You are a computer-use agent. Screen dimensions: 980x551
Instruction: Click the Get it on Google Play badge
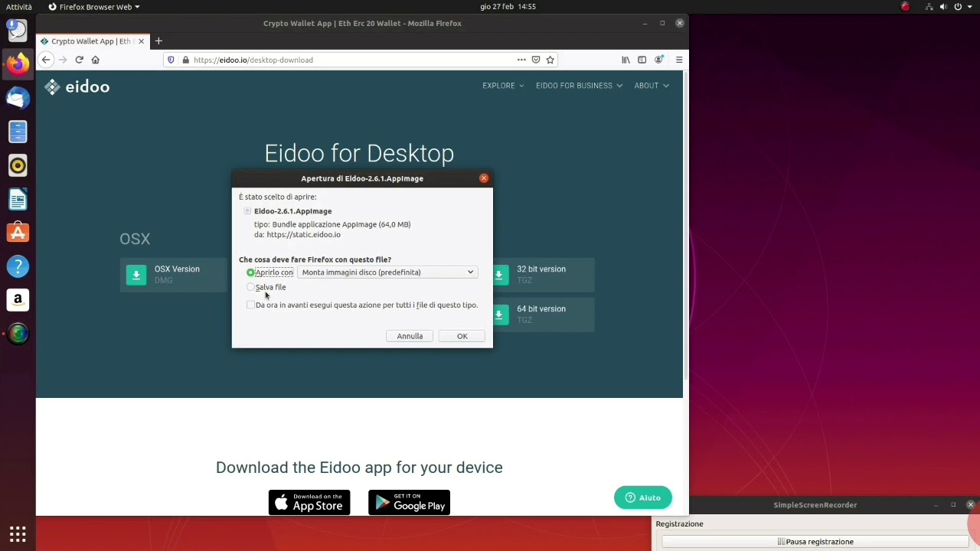point(409,503)
